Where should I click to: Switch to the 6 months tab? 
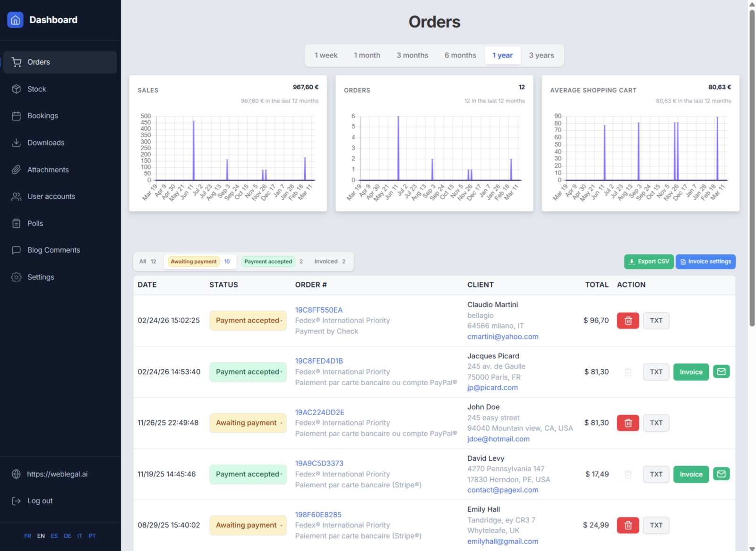point(460,55)
